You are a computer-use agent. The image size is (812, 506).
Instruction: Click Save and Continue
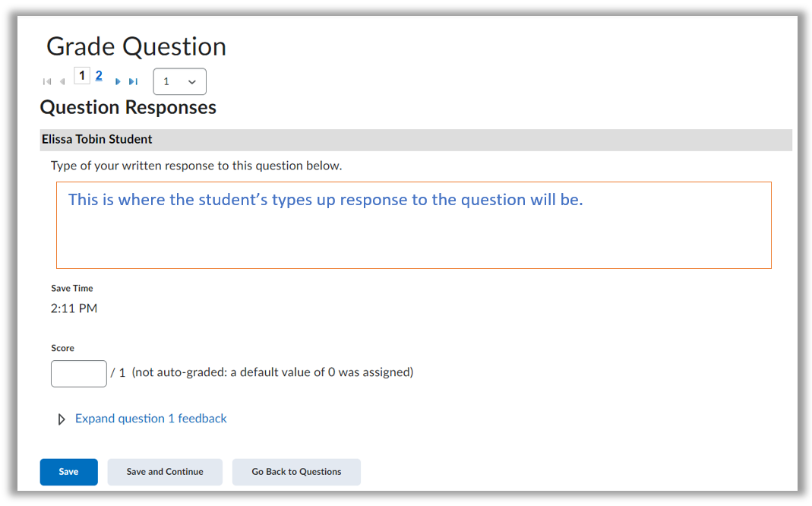tap(164, 472)
